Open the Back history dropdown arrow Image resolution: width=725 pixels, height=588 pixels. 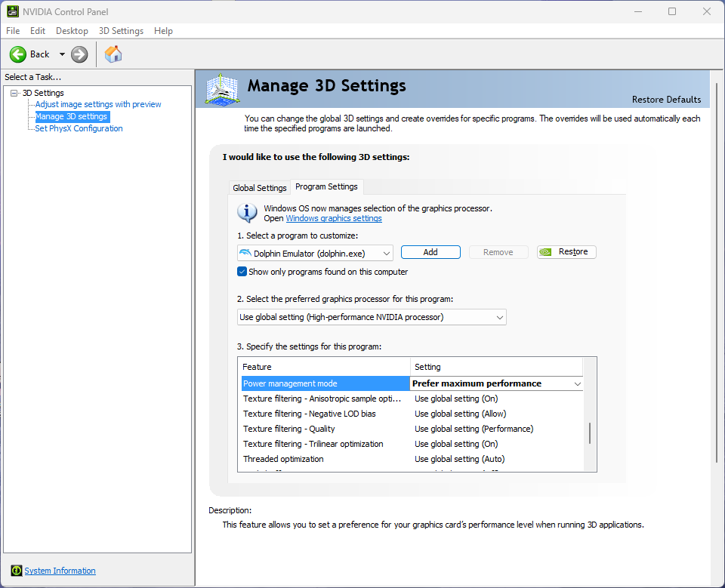(62, 54)
